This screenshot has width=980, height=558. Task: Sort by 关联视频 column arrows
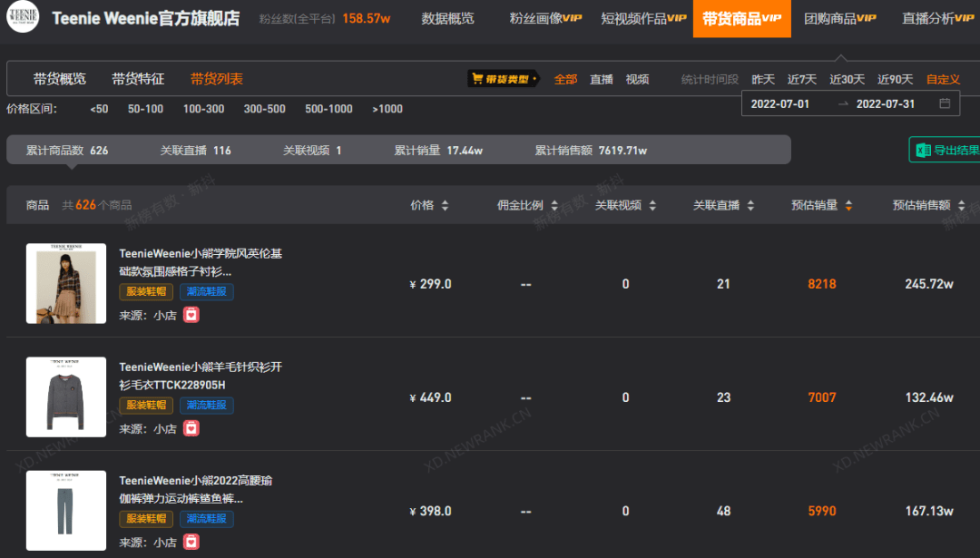pyautogui.click(x=652, y=206)
